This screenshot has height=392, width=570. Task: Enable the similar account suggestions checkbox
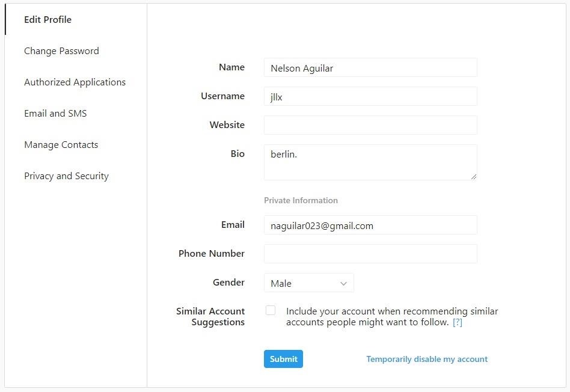[x=271, y=310]
